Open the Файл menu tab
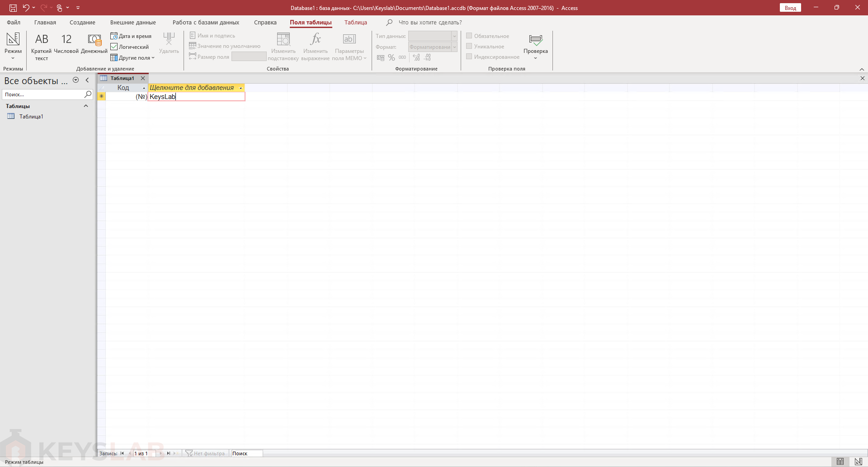This screenshot has height=467, width=868. point(14,22)
